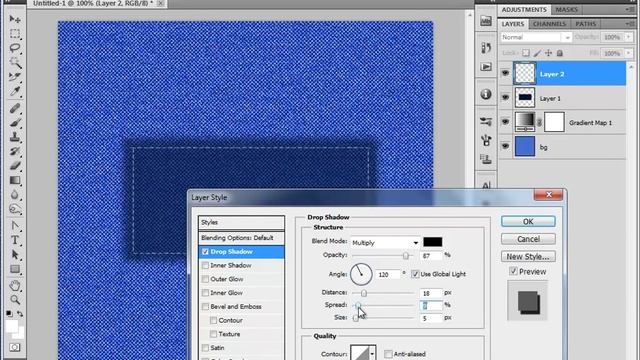Toggle Quick Mask mode
This screenshot has height=360, width=640.
pyautogui.click(x=15, y=347)
